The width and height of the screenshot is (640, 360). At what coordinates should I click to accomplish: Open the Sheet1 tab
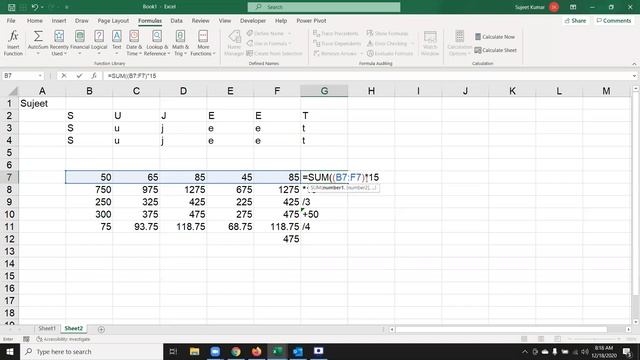click(47, 329)
